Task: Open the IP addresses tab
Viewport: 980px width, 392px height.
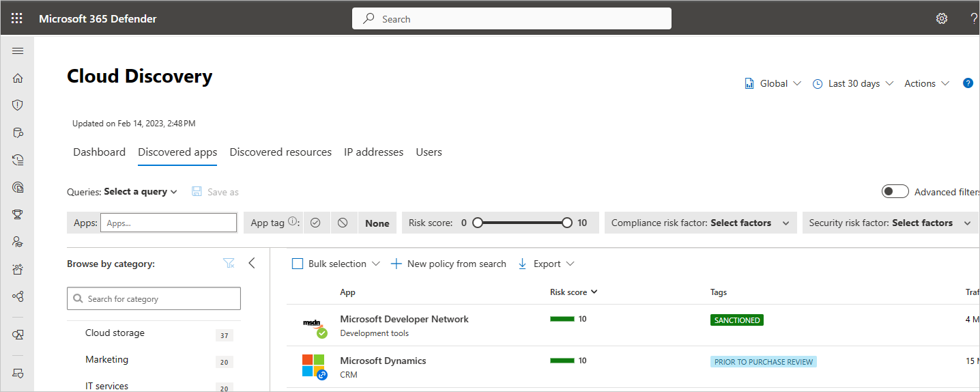Action: 373,152
